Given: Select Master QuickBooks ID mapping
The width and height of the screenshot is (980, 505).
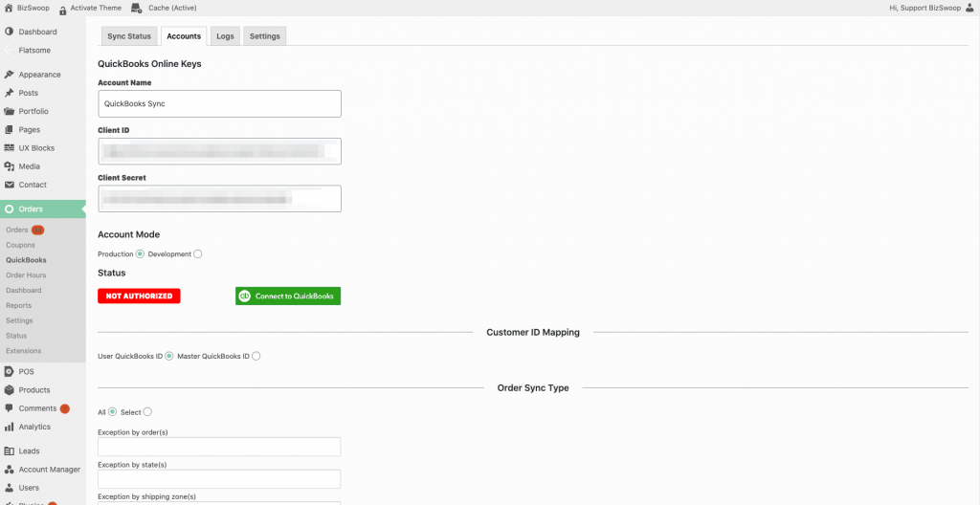Looking at the screenshot, I should pyautogui.click(x=256, y=356).
